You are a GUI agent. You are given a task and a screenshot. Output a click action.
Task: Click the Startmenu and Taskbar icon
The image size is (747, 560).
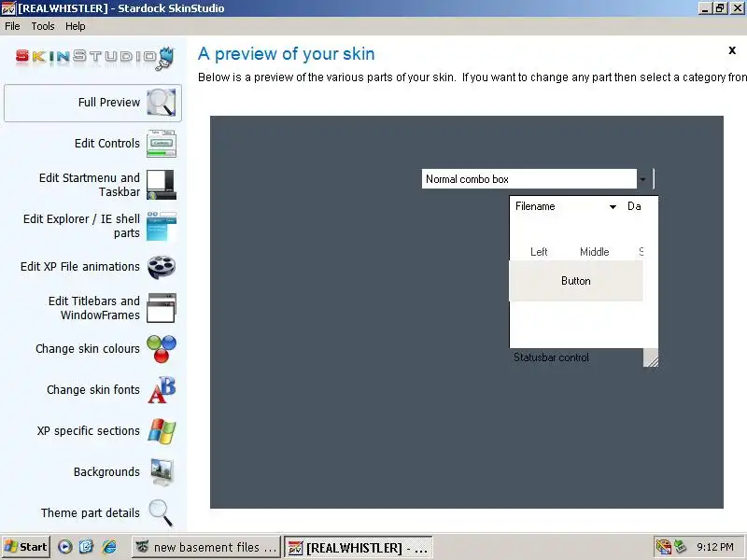(161, 185)
